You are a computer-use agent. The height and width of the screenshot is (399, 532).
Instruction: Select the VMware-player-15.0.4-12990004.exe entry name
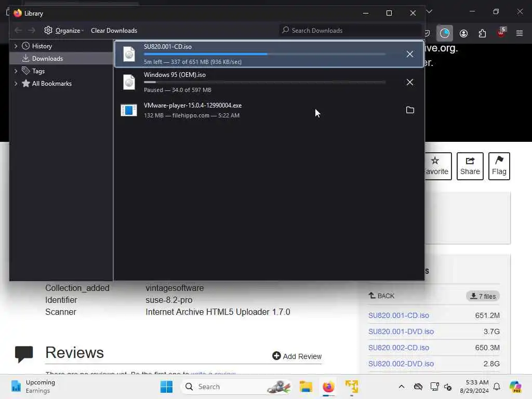tap(193, 105)
